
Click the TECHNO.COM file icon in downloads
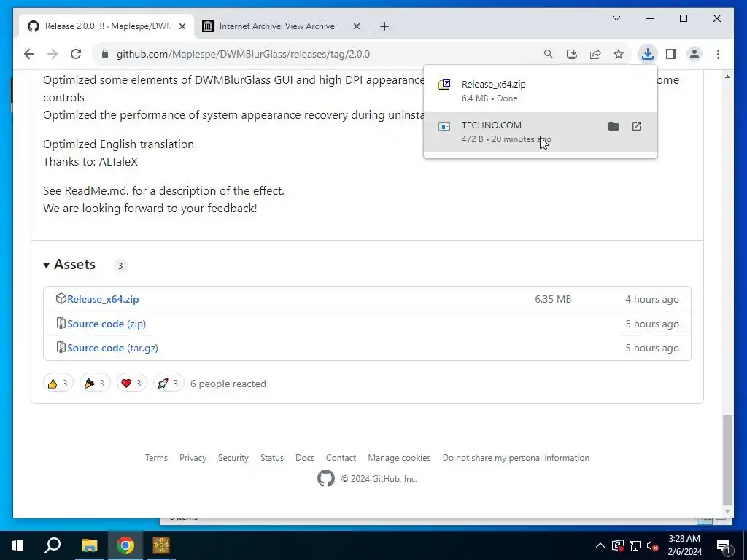click(444, 126)
